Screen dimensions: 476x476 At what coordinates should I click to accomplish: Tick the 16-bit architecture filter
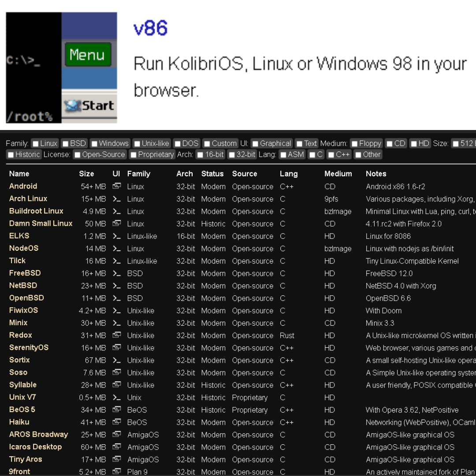tap(200, 155)
